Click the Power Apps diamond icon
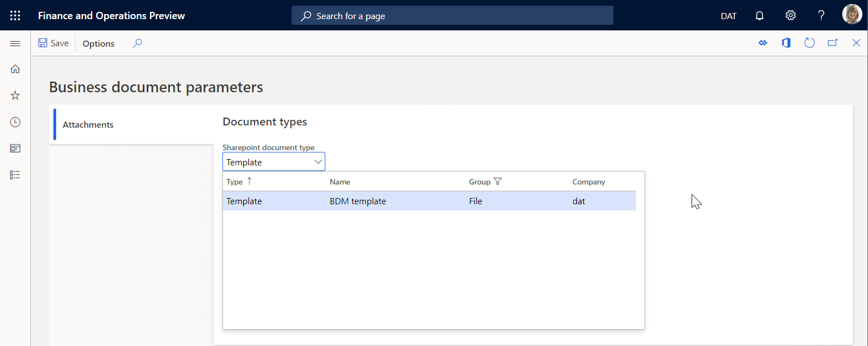 (x=763, y=43)
